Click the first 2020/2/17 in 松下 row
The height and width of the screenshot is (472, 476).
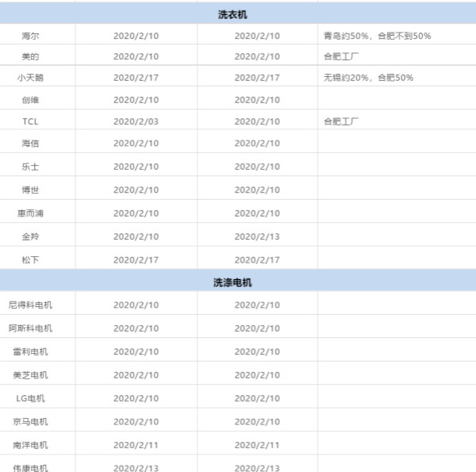click(x=136, y=260)
